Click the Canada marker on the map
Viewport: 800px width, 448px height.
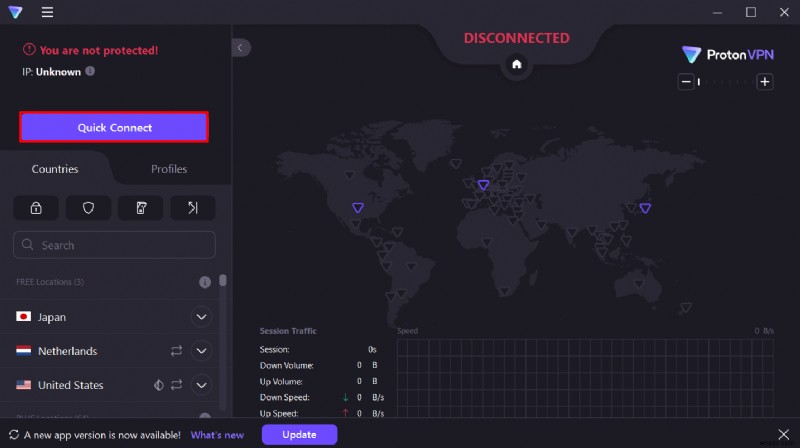(349, 175)
